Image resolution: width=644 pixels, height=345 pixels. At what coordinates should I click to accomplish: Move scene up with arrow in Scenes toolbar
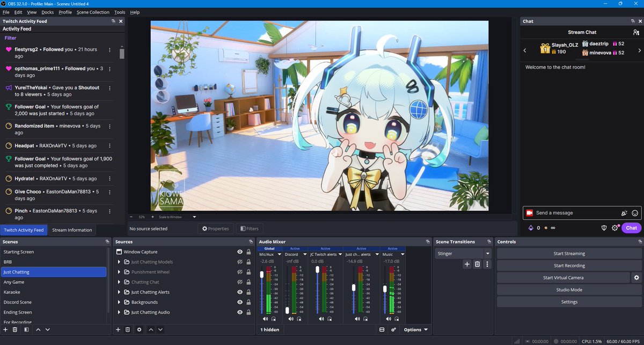pos(38,329)
